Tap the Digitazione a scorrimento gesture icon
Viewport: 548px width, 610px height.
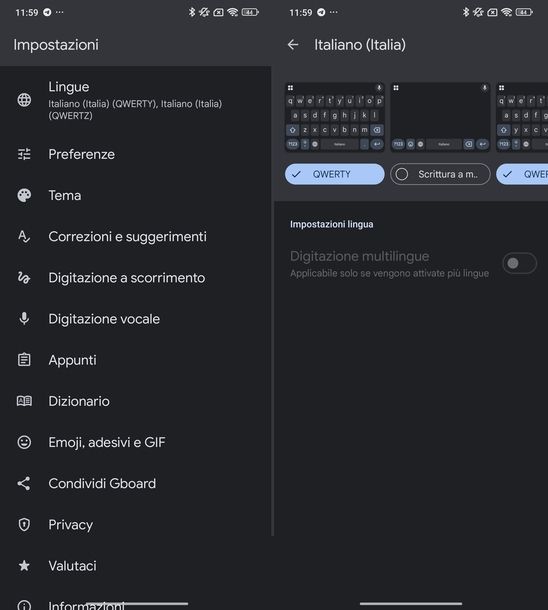[x=24, y=278]
